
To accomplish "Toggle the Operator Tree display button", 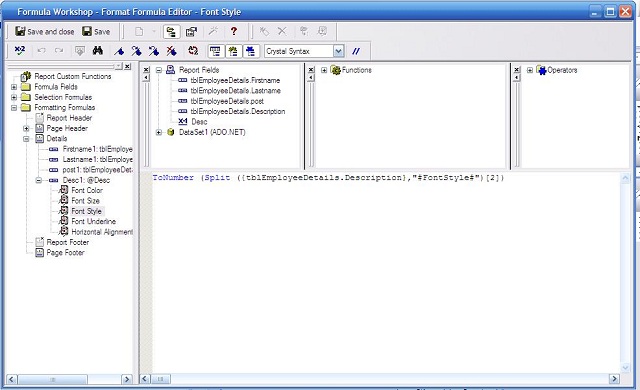I will pos(251,51).
